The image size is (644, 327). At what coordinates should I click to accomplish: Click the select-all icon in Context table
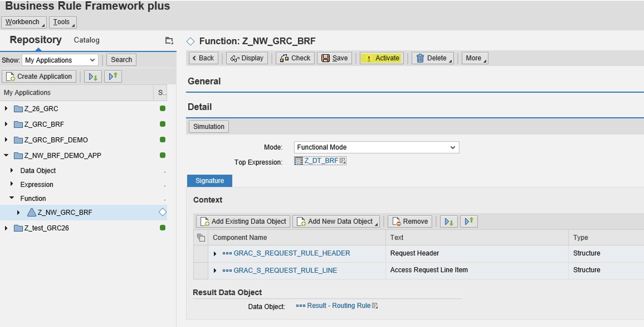(201, 238)
